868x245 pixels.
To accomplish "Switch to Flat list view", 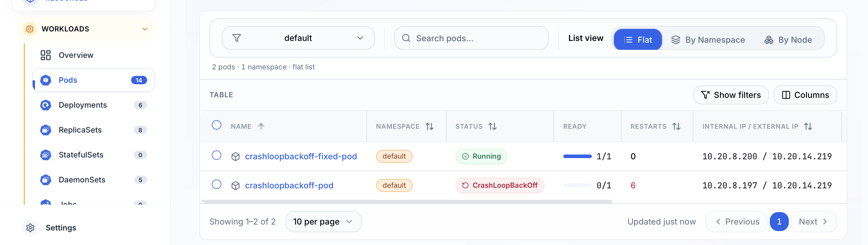I will tap(638, 40).
